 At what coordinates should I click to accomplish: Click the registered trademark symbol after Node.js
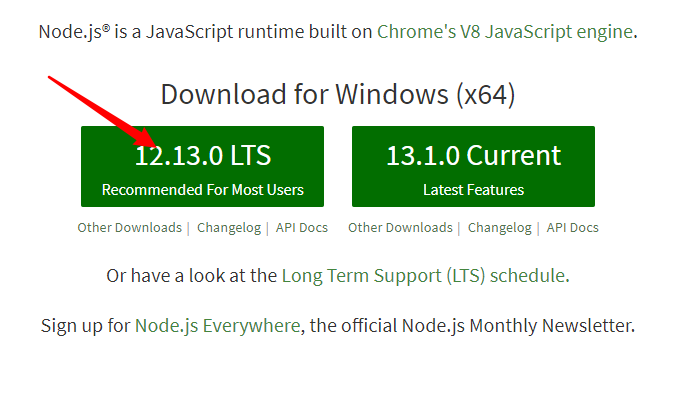point(106,28)
